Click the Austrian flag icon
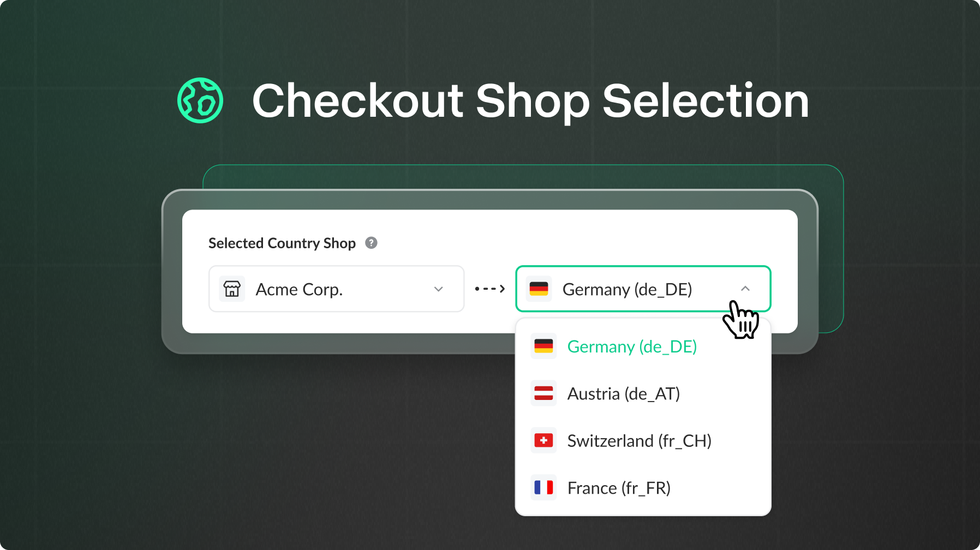 pyautogui.click(x=543, y=393)
